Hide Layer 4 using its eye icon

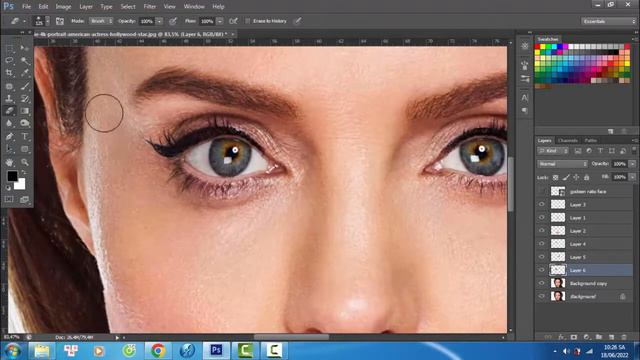pyautogui.click(x=542, y=244)
